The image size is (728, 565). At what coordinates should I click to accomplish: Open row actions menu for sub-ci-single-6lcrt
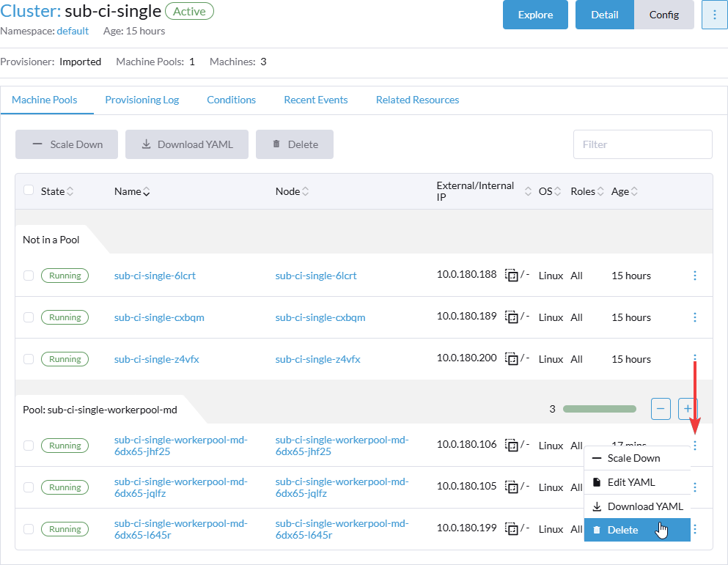695,276
